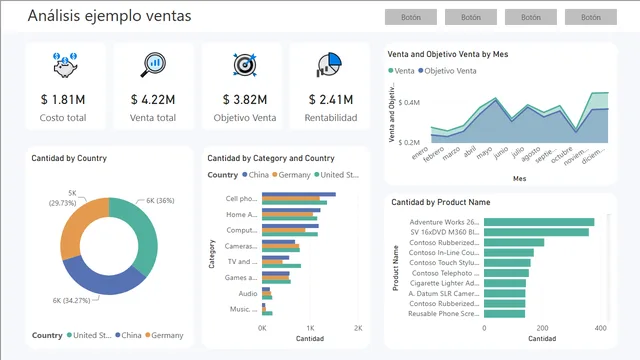Select the blue China bar for Cell pho...

[299, 194]
